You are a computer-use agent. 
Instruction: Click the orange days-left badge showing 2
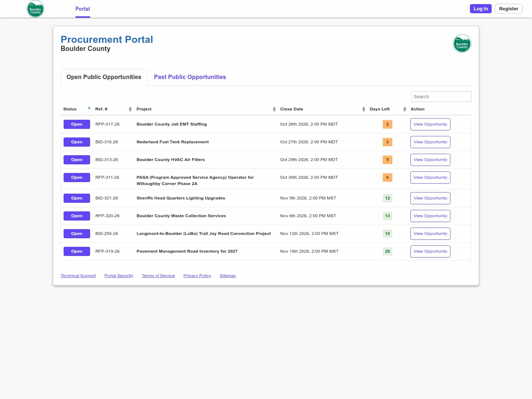(x=388, y=124)
